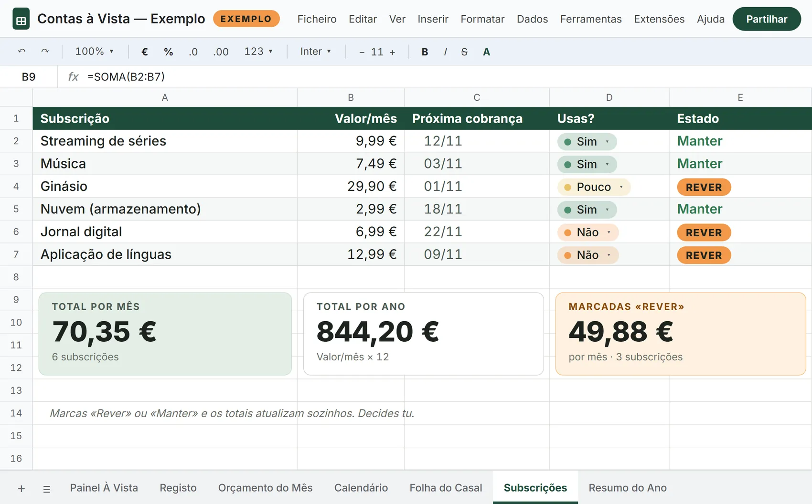Image resolution: width=812 pixels, height=504 pixels.
Task: Add a new sheet with the plus icon
Action: pos(21,488)
